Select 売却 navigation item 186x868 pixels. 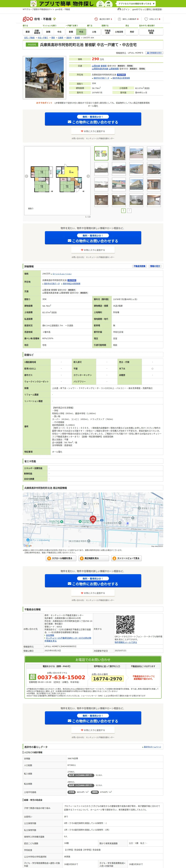point(132,32)
